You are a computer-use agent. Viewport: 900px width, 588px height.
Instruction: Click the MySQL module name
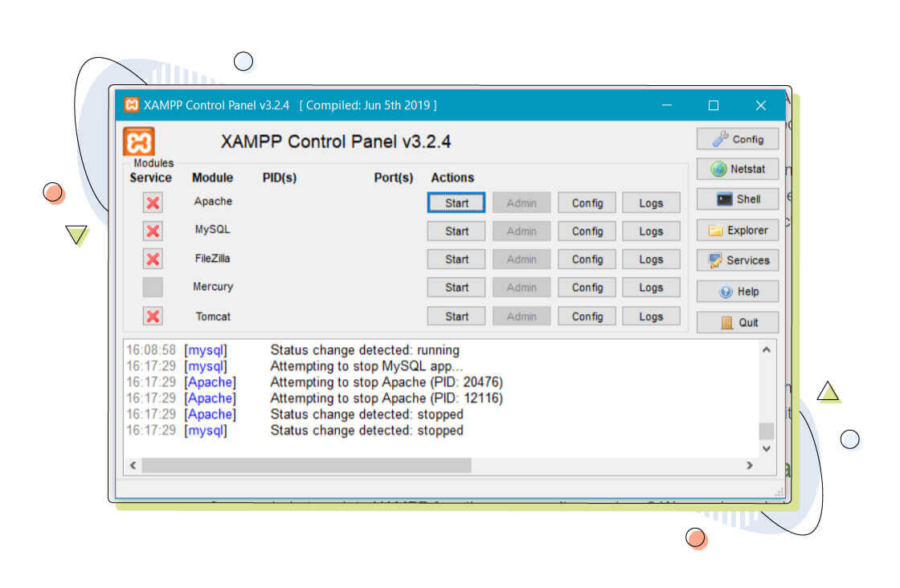212,230
